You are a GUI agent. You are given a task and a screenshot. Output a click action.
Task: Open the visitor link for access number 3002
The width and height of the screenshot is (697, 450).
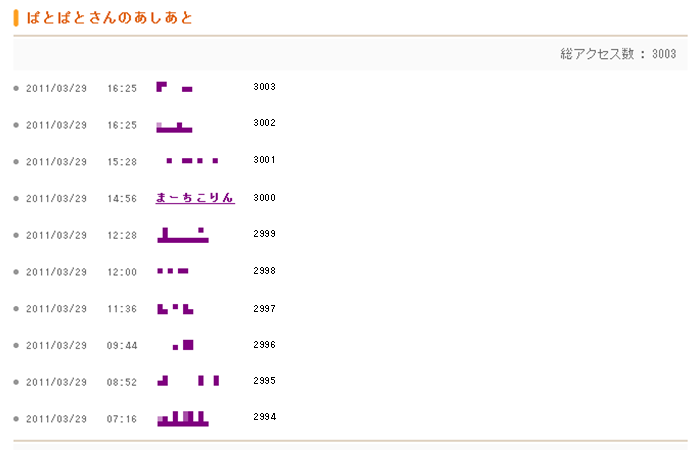click(x=174, y=126)
